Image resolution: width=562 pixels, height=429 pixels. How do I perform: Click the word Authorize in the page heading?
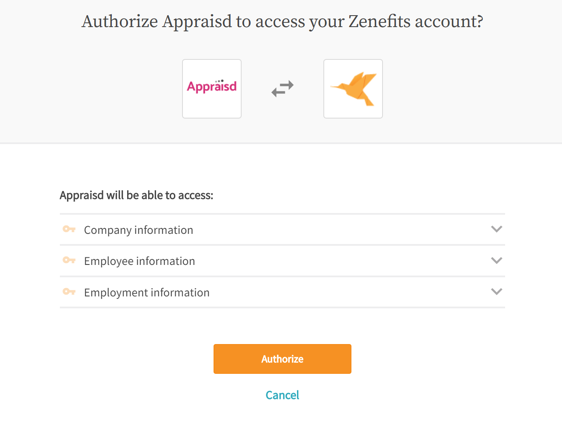point(120,22)
